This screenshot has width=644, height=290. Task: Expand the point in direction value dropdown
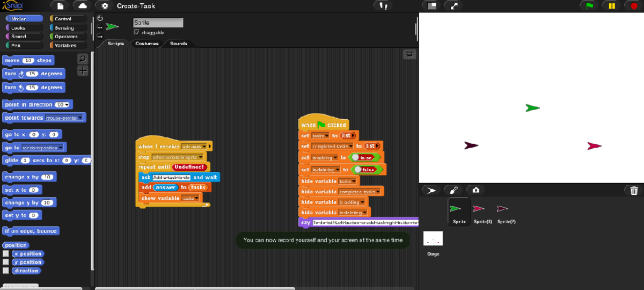[68, 105]
